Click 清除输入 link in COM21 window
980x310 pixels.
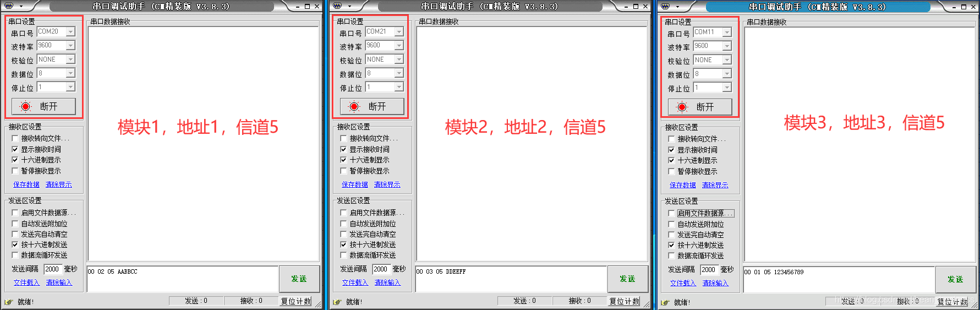(388, 282)
